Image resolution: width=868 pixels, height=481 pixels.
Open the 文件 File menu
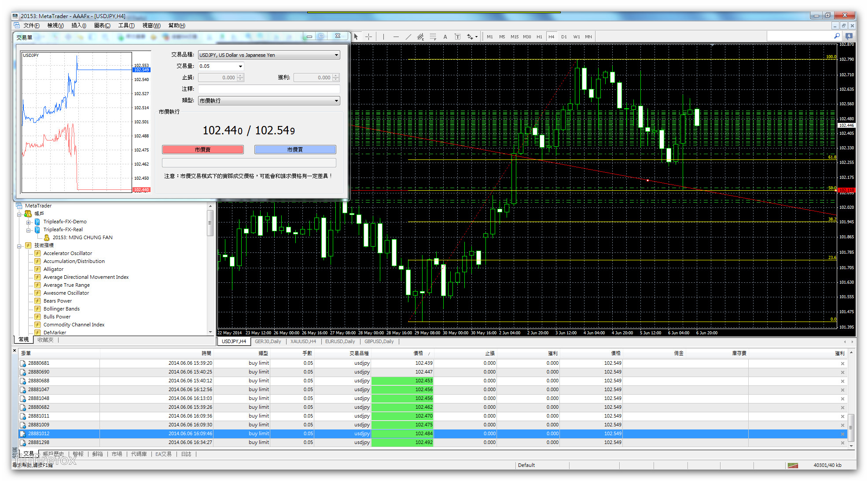point(31,26)
